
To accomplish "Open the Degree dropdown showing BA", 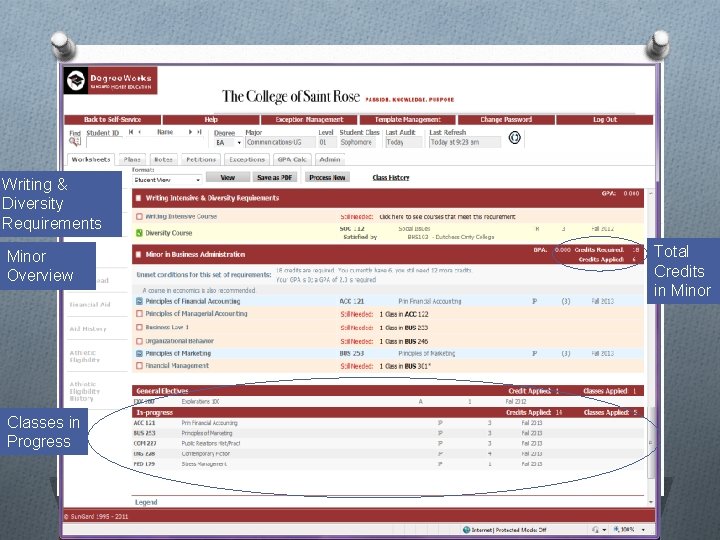I will point(228,143).
